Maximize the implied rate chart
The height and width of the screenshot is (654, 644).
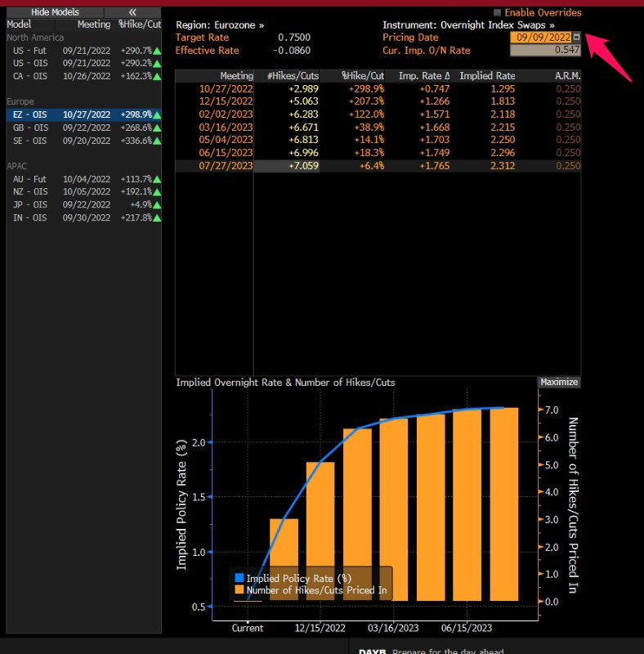click(x=558, y=382)
